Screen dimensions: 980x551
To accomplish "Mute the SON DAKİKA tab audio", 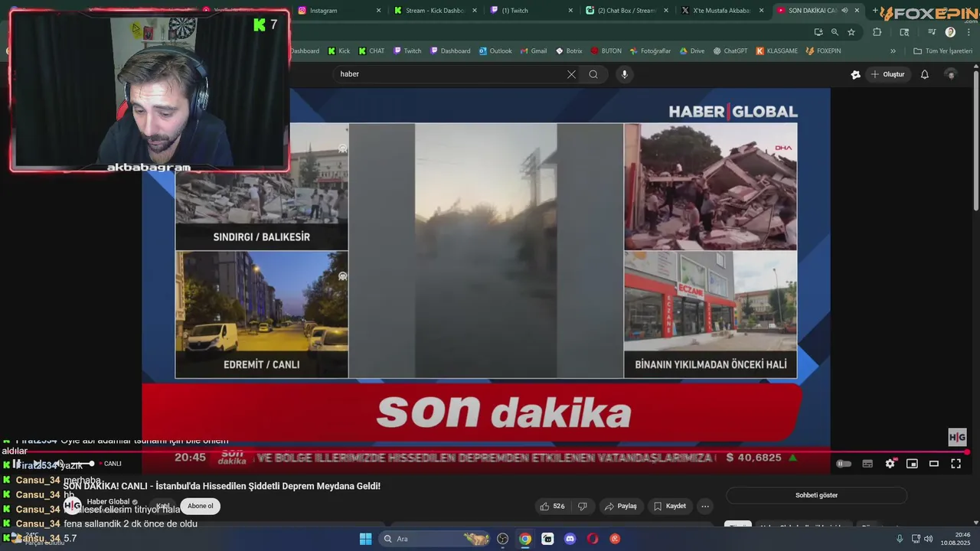I will click(x=844, y=11).
